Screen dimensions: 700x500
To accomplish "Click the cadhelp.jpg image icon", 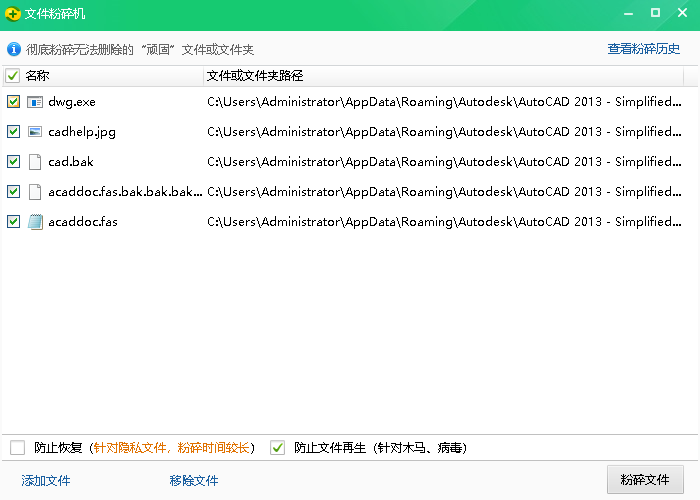I will [35, 132].
